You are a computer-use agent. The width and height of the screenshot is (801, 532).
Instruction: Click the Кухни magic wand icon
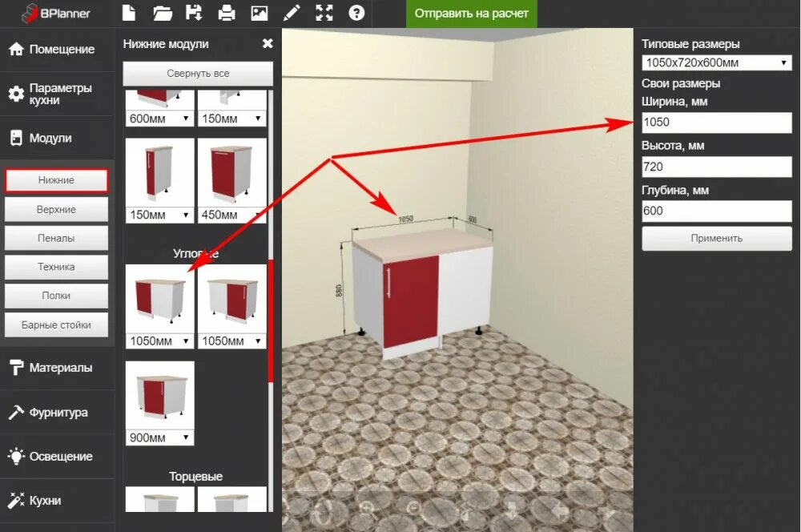[16, 500]
